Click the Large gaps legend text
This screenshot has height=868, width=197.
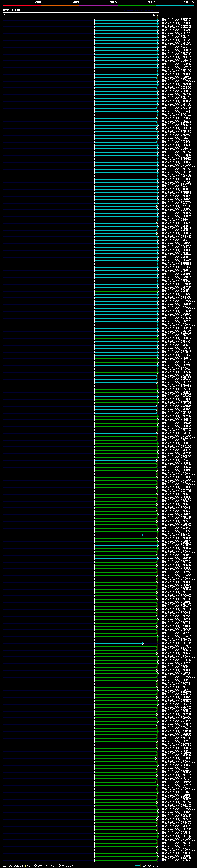pyautogui.click(x=38, y=866)
